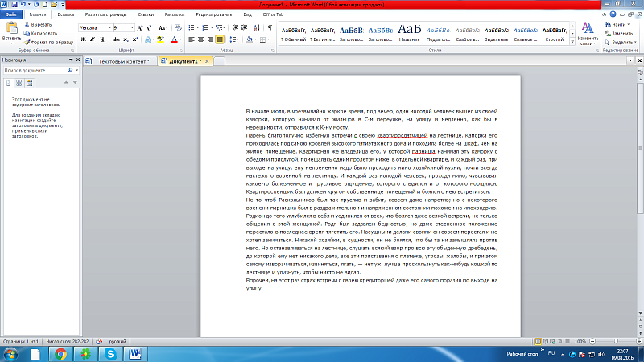Switch to Вставка ribbon tab

[66, 14]
